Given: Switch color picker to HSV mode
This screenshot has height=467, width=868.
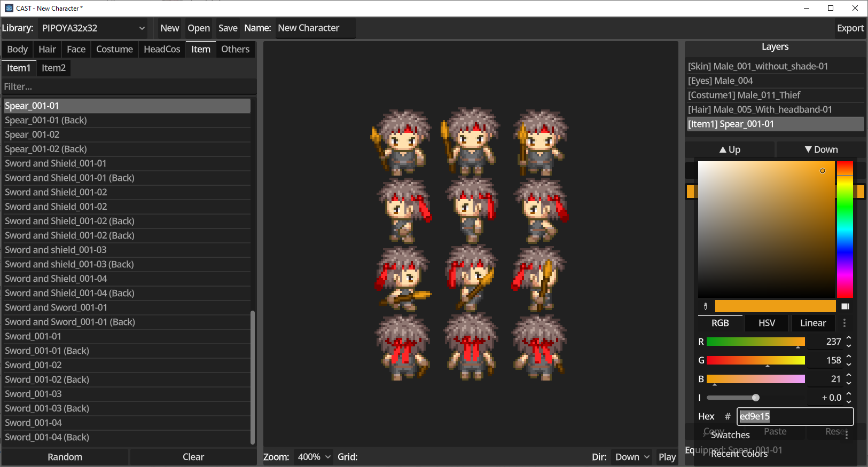Looking at the screenshot, I should (767, 323).
